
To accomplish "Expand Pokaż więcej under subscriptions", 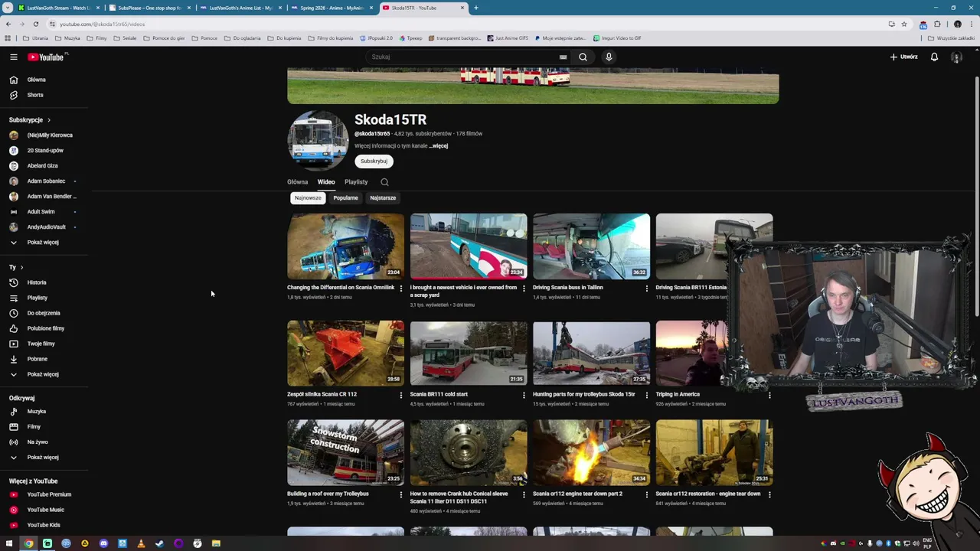I will (44, 243).
